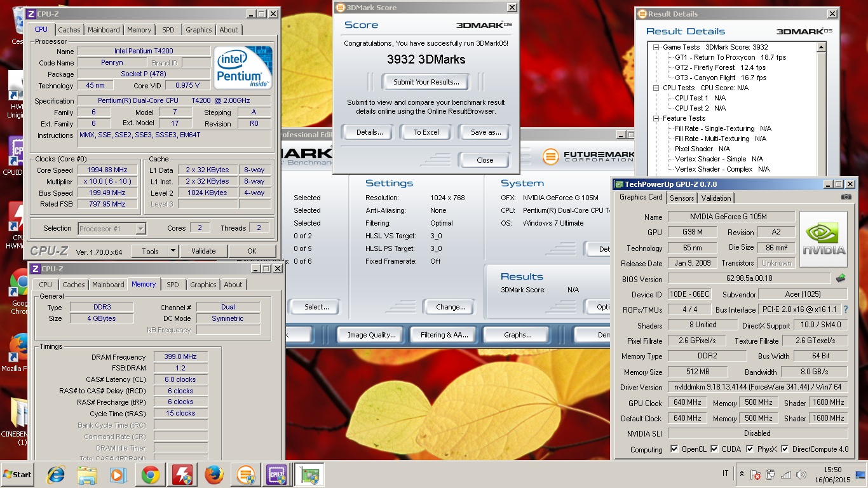Click the red lightning HWMonitor taskbar icon
This screenshot has height=488, width=868.
tap(182, 475)
